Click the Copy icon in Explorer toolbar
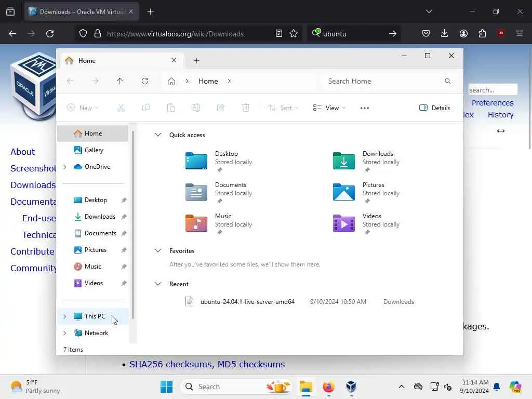The image size is (532, 399). point(146,108)
